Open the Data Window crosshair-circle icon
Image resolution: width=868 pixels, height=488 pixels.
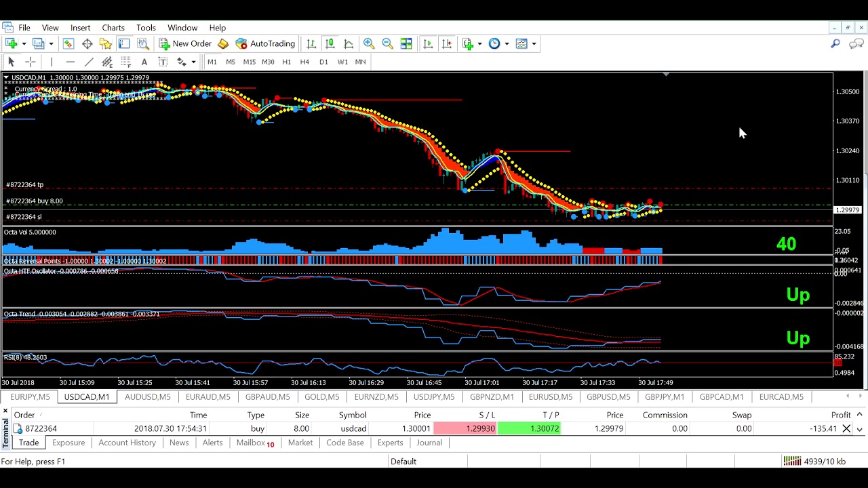(87, 43)
